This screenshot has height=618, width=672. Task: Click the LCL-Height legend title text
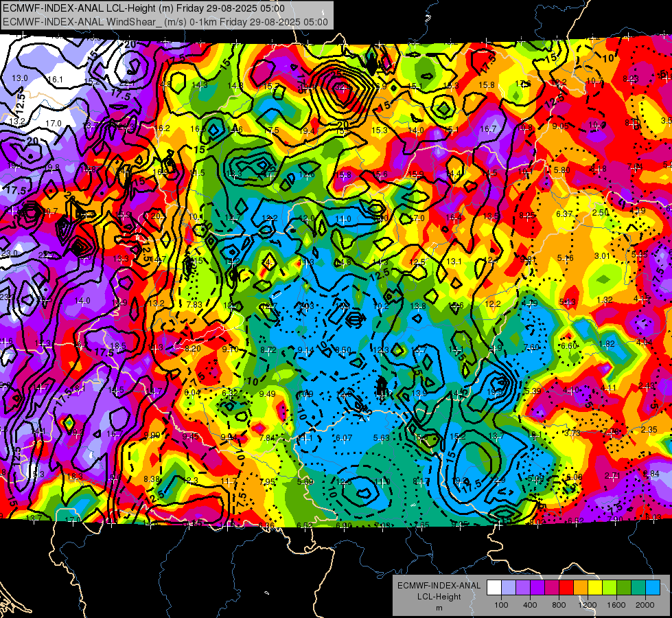point(439,597)
